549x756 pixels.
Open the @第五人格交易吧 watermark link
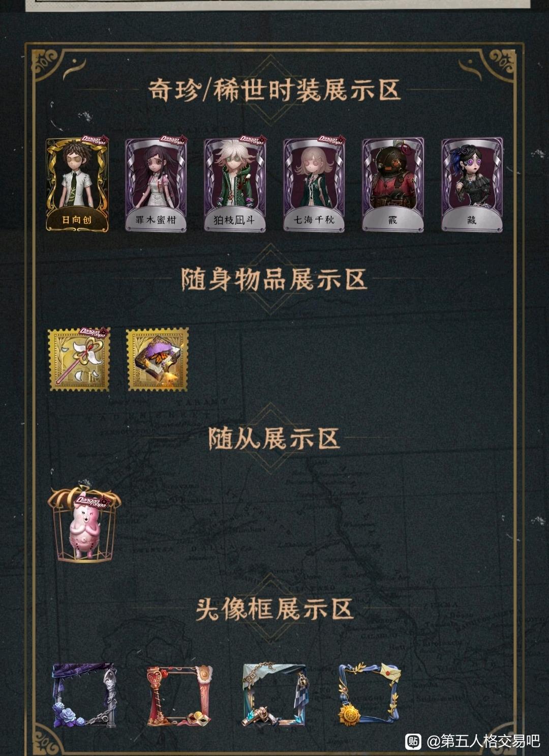pos(483,741)
